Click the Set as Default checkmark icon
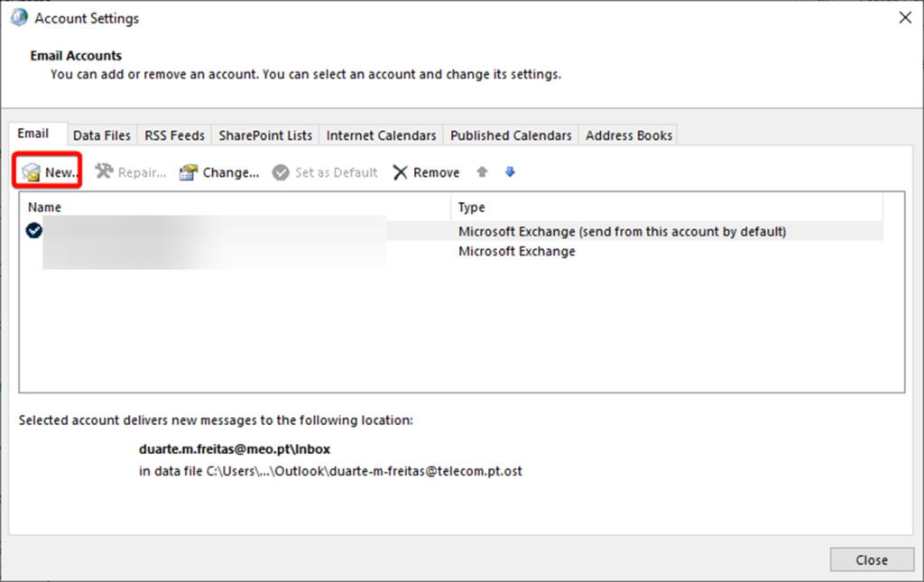This screenshot has height=582, width=924. tap(282, 172)
